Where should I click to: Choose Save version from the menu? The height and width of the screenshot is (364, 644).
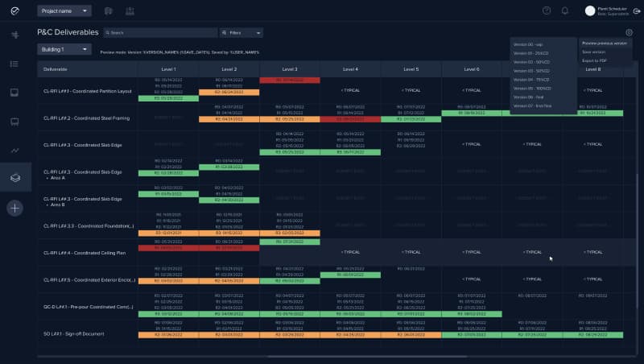pyautogui.click(x=593, y=52)
